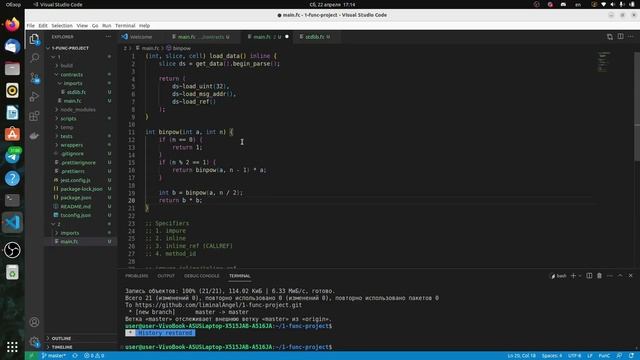
Task: Collapse the contracts folder
Action: [x=71, y=75]
